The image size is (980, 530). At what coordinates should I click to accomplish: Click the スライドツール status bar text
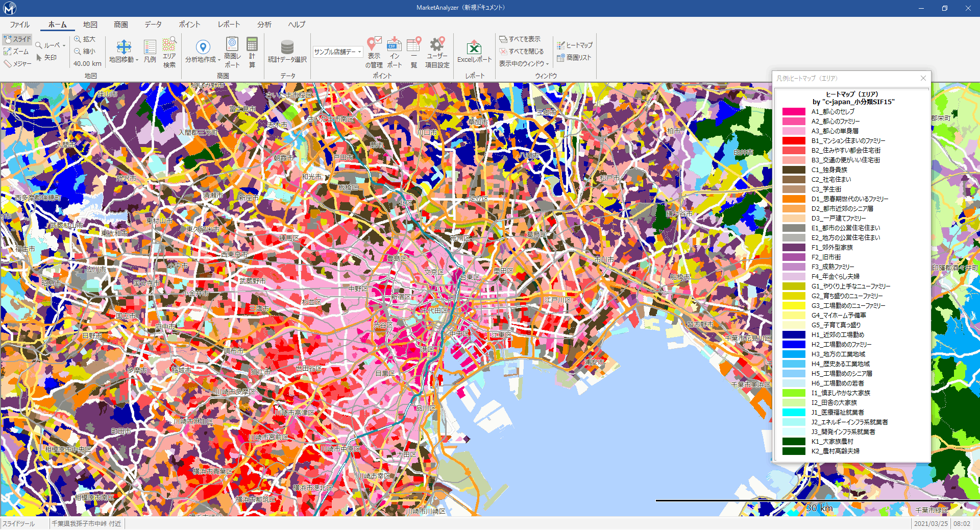coord(18,524)
